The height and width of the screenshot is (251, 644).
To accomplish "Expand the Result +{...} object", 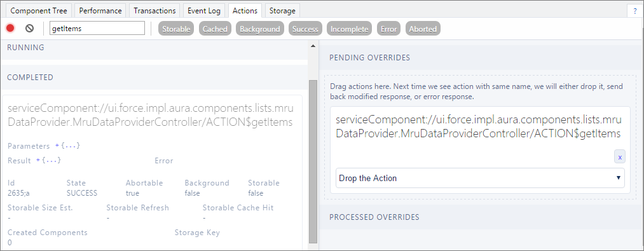I will click(x=48, y=161).
